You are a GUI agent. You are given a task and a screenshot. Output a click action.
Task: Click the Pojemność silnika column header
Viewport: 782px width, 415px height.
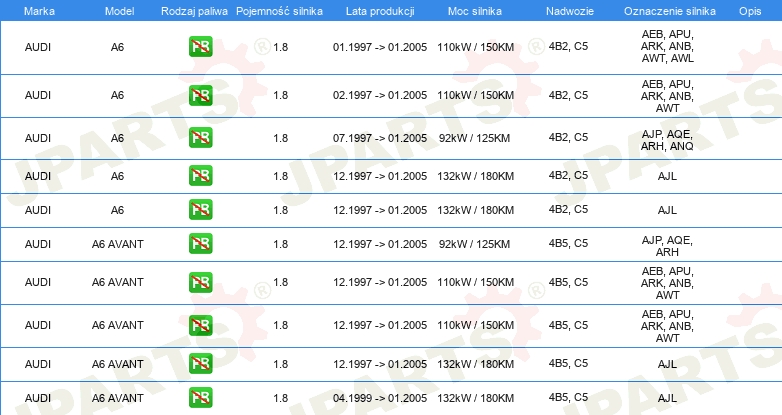pyautogui.click(x=279, y=11)
